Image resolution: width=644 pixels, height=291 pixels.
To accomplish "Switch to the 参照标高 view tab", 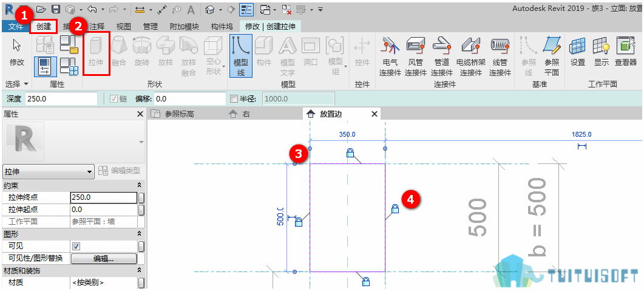I will point(180,114).
